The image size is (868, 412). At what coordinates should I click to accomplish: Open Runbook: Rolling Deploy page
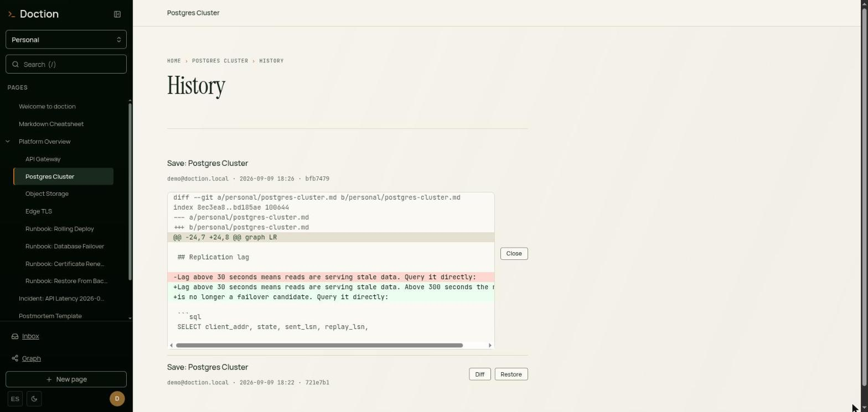(x=59, y=228)
